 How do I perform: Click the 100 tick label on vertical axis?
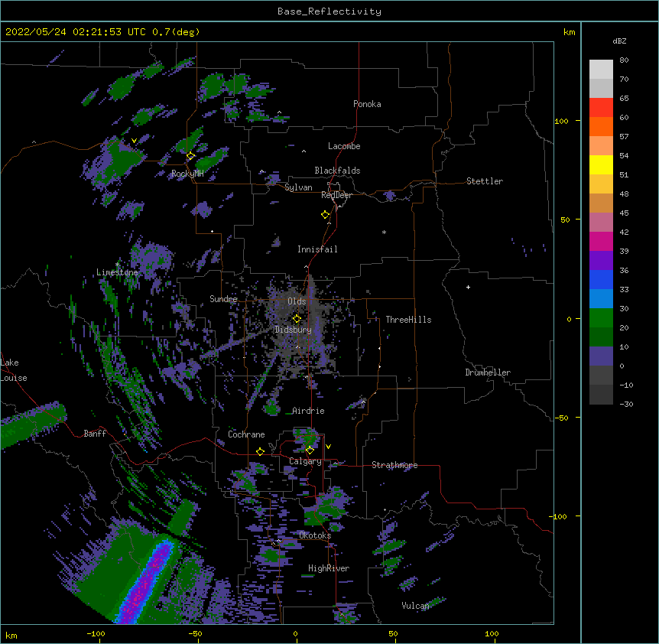(x=561, y=121)
